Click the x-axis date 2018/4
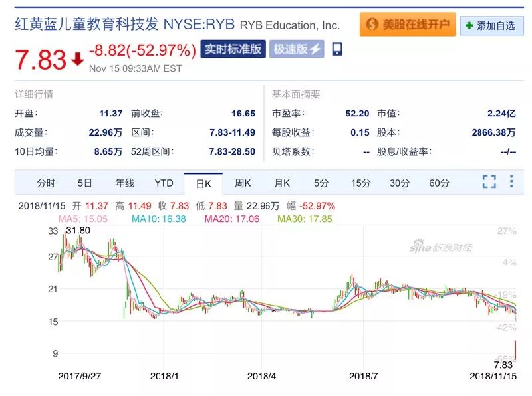The height and width of the screenshot is (396, 532). [261, 375]
